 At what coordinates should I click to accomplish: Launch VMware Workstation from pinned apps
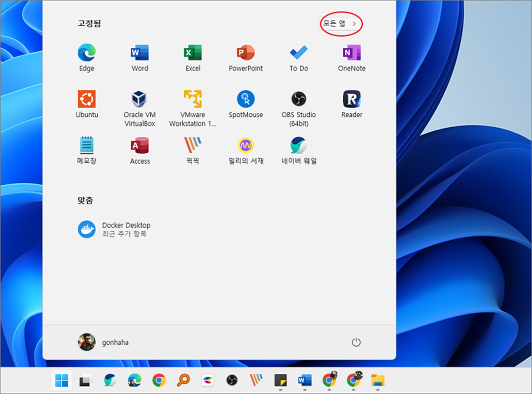click(193, 109)
